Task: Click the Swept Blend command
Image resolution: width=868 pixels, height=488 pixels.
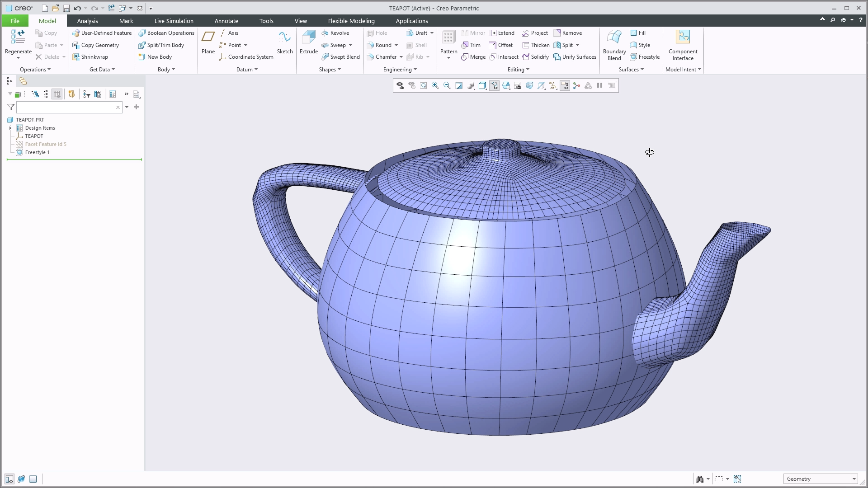Action: (341, 57)
